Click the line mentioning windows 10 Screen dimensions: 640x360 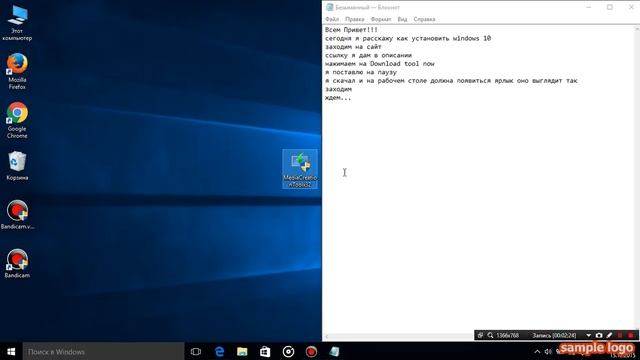[x=408, y=38]
